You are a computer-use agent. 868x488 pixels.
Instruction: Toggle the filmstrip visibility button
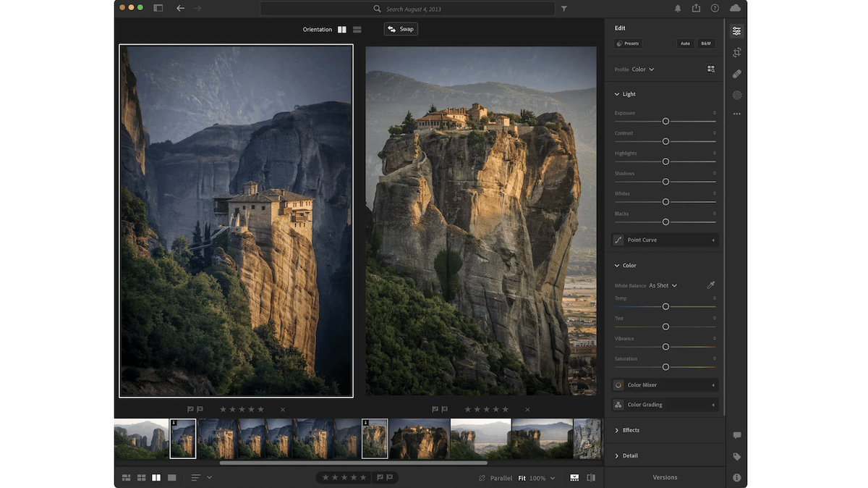[x=574, y=478]
